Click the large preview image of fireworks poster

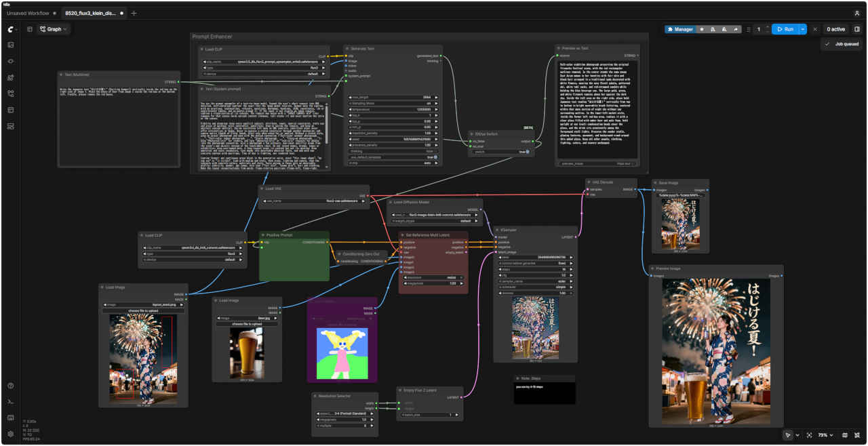715,352
